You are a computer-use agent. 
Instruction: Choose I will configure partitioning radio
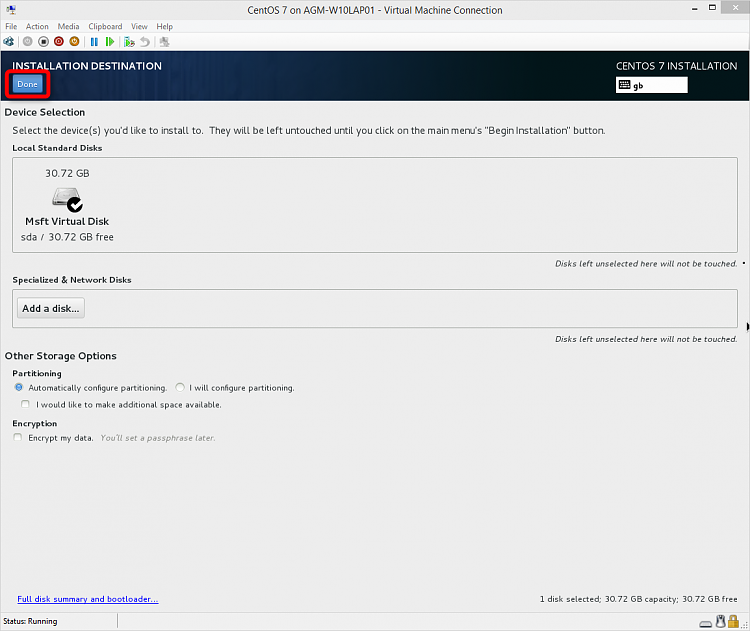tap(180, 387)
